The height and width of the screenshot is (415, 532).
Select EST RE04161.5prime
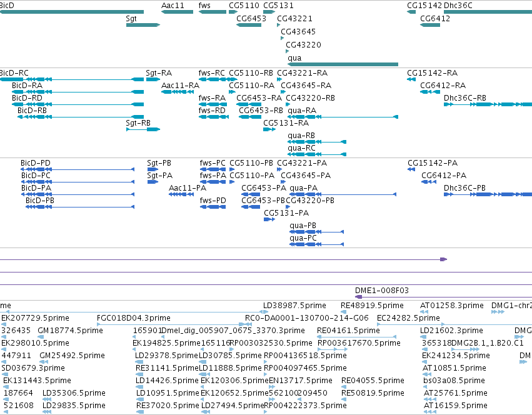click(348, 331)
